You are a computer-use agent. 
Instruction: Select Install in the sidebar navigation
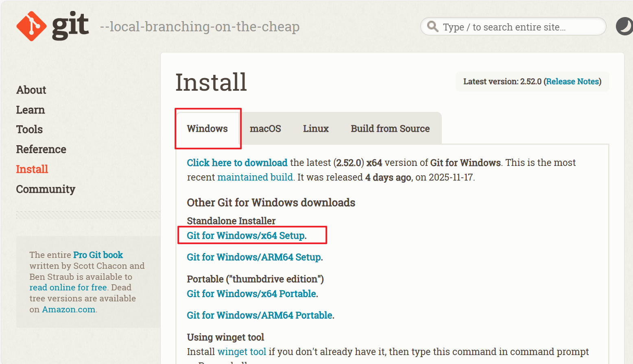point(32,169)
